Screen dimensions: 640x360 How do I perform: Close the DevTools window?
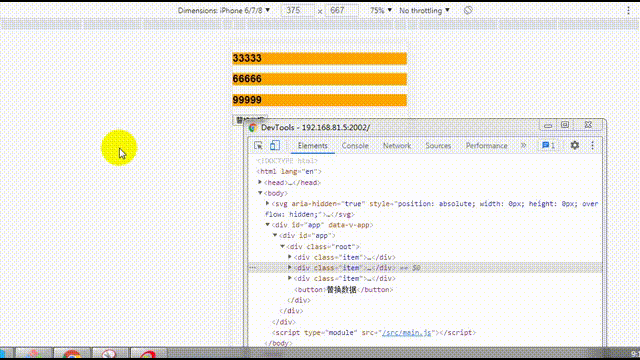point(588,125)
